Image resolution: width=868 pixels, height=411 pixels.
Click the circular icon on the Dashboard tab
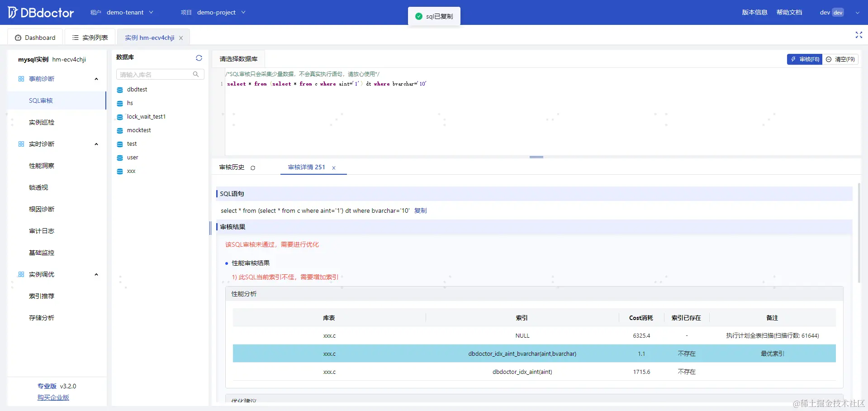(x=18, y=38)
